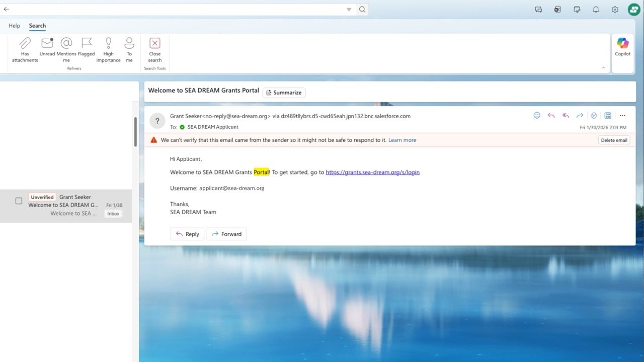Image resolution: width=644 pixels, height=362 pixels.
Task: Open the grants portal login link
Action: (x=372, y=172)
